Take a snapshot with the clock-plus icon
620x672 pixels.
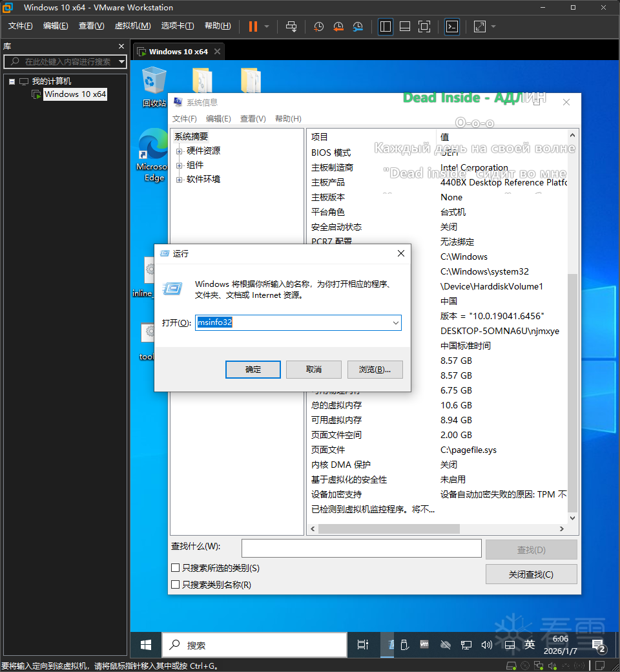coord(318,26)
